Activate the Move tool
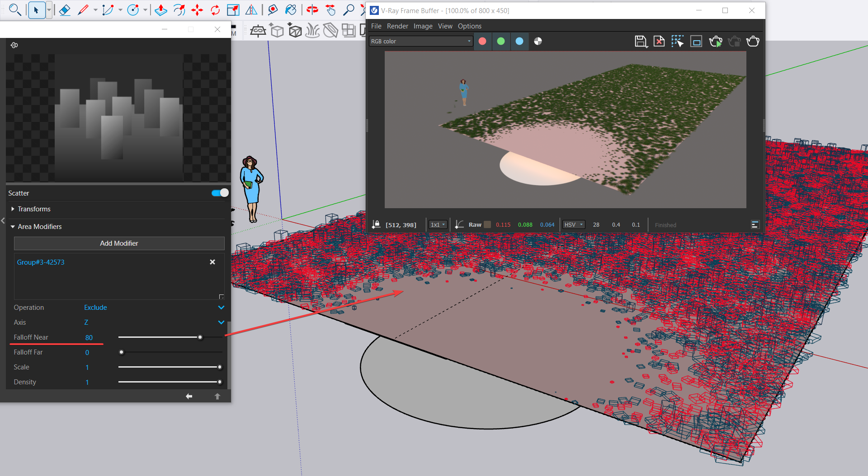 (x=197, y=10)
